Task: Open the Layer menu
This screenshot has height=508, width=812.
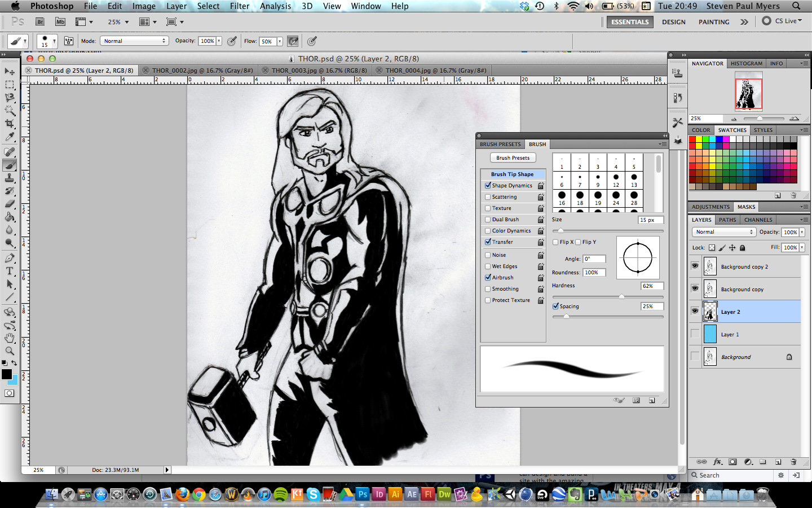Action: (176, 6)
